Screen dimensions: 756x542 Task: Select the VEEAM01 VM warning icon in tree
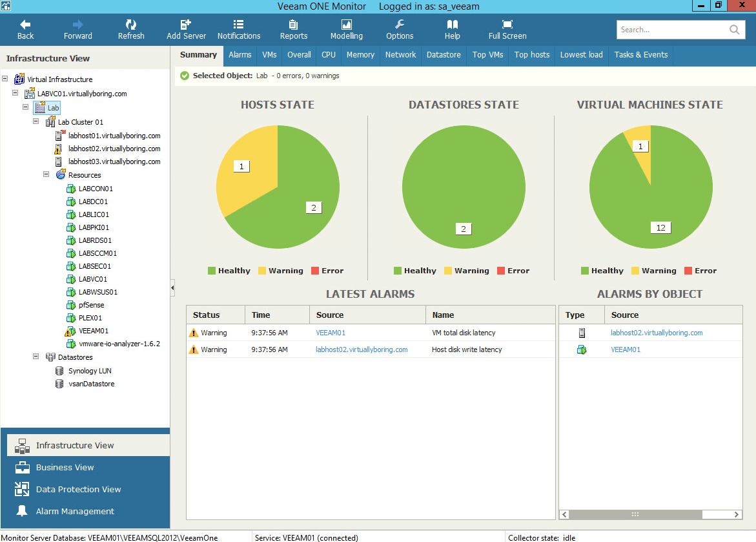pyautogui.click(x=70, y=331)
